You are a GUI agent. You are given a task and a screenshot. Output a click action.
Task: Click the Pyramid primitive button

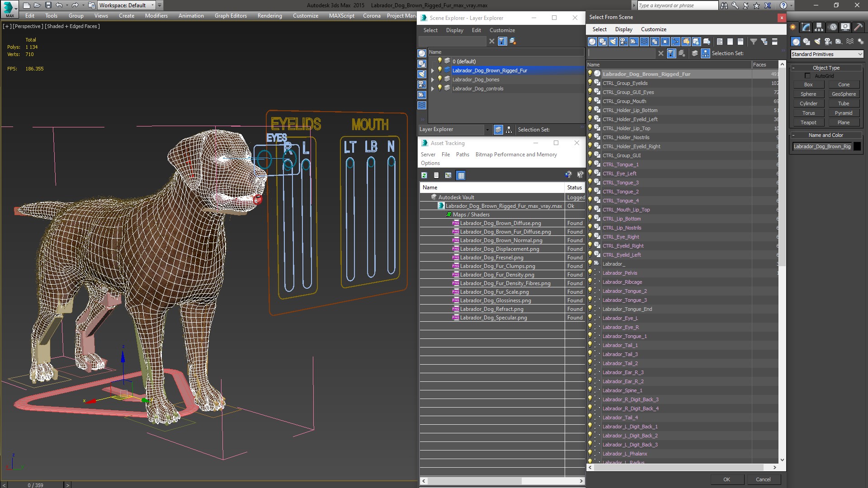pos(844,113)
